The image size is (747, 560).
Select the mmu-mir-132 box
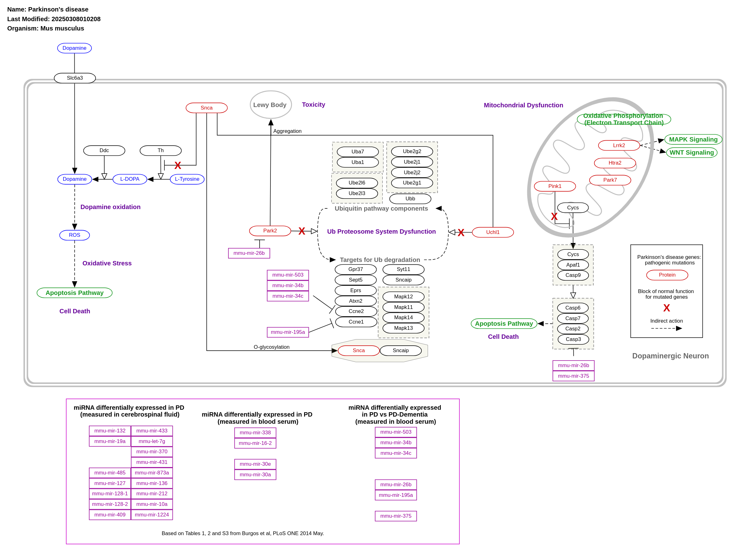[x=110, y=431]
